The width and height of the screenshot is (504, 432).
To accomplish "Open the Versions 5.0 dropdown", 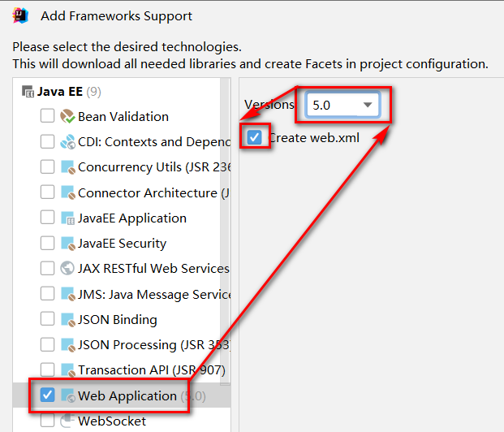I will point(341,105).
